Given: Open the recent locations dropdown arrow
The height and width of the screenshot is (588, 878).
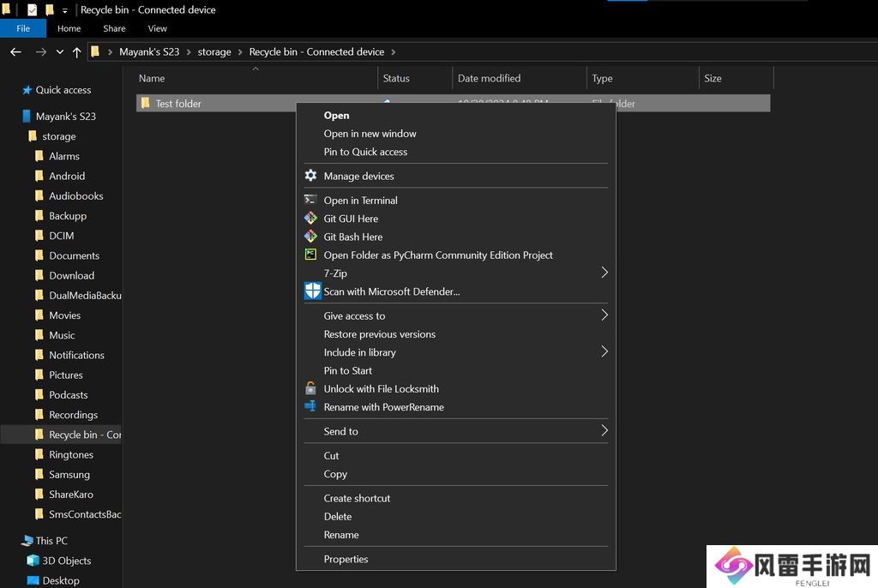Looking at the screenshot, I should (x=59, y=52).
